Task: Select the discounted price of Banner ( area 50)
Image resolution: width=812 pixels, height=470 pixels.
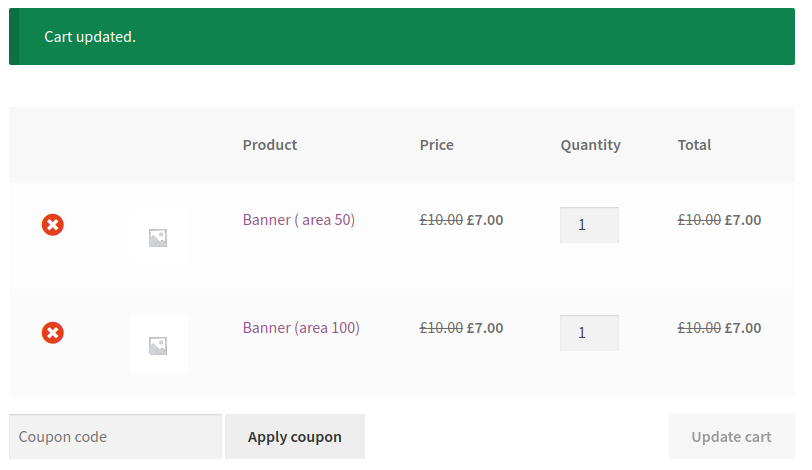Action: 485,220
